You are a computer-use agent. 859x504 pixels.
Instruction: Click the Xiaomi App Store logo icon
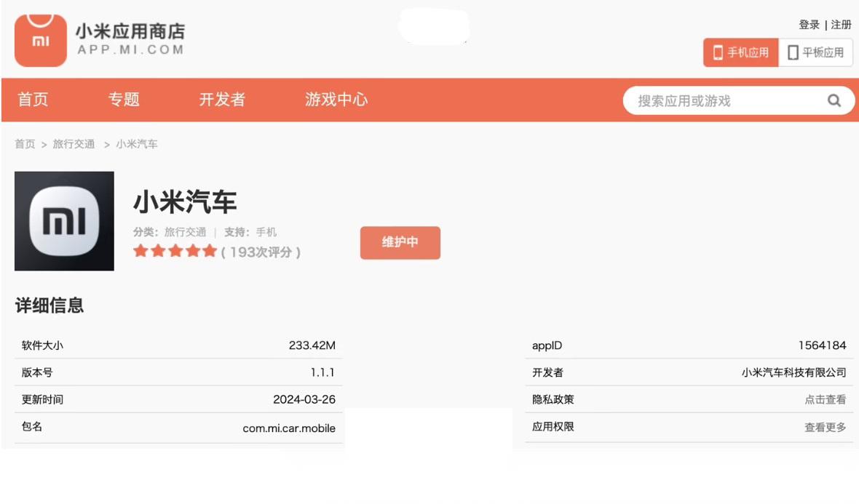tap(41, 41)
